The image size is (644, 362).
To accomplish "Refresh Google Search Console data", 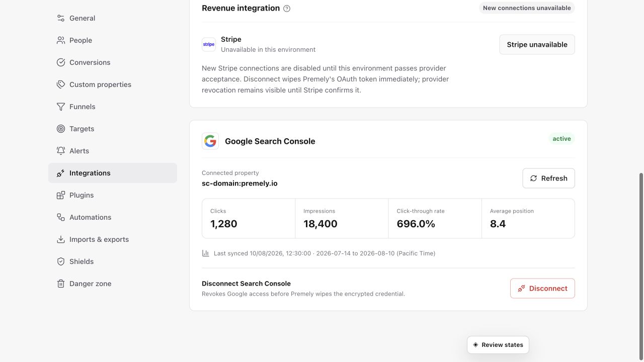I will click(x=548, y=178).
